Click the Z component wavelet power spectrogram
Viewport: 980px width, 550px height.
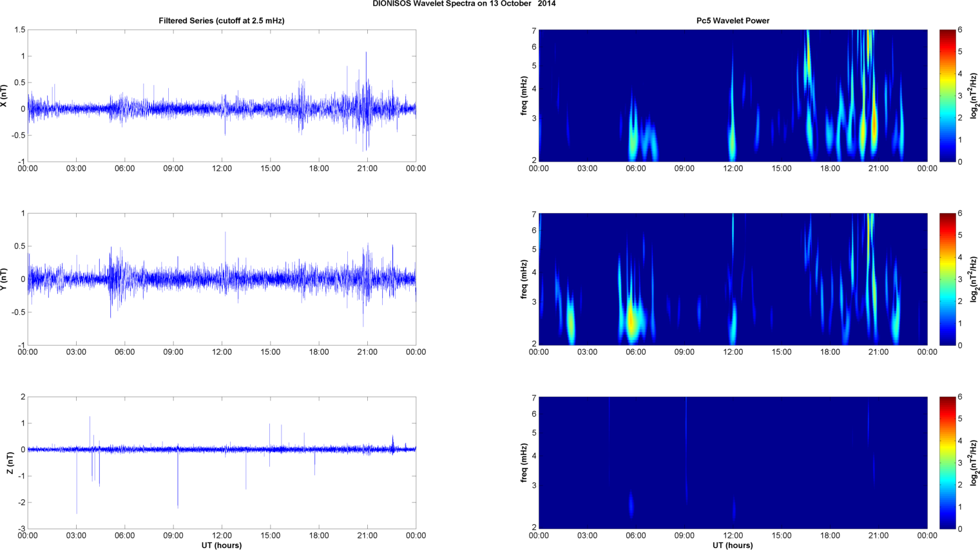pos(733,462)
